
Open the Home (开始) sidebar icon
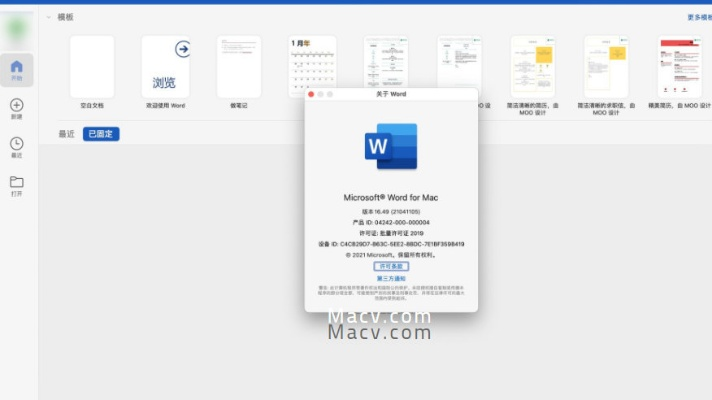(16, 70)
